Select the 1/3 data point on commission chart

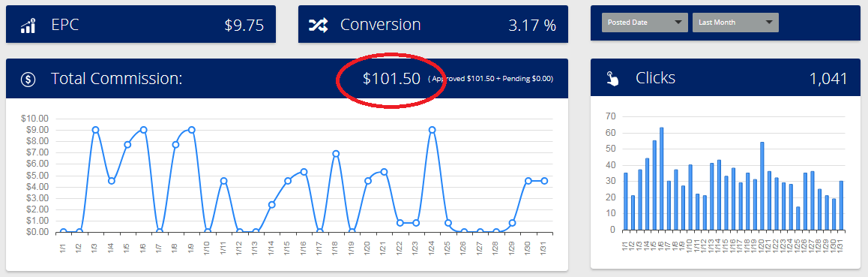[x=95, y=130]
